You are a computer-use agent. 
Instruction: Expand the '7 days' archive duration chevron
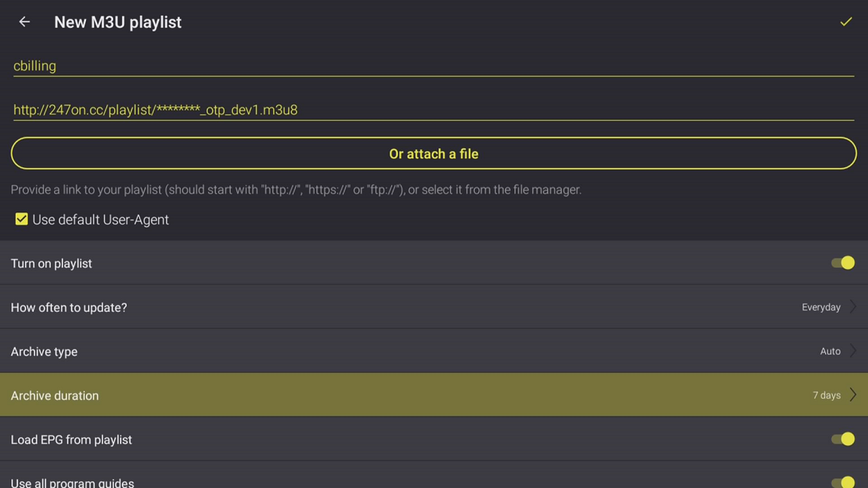[x=853, y=395]
